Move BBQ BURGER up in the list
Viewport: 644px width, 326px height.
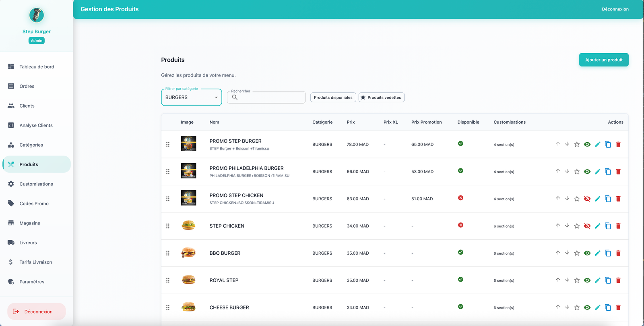[558, 253]
